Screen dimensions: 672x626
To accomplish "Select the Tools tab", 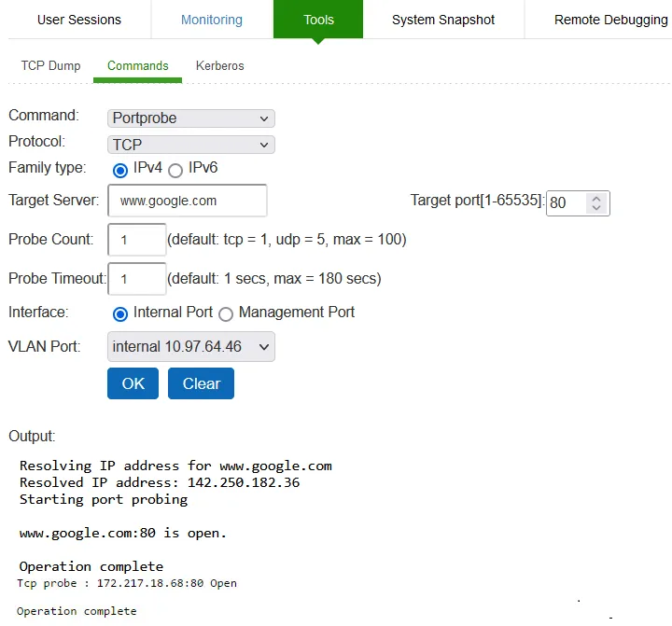I will click(x=318, y=20).
